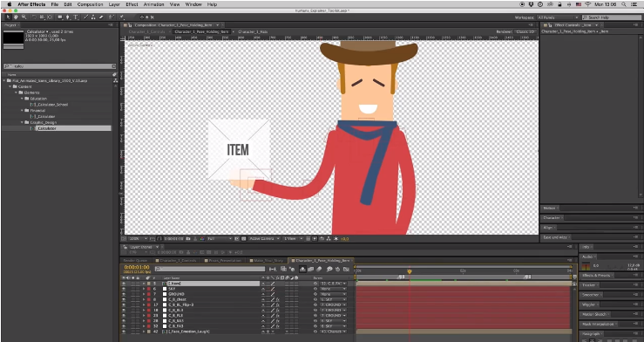Viewport: 644px width, 342px height.
Task: Select the Clone Stamp tool
Action: point(93,17)
